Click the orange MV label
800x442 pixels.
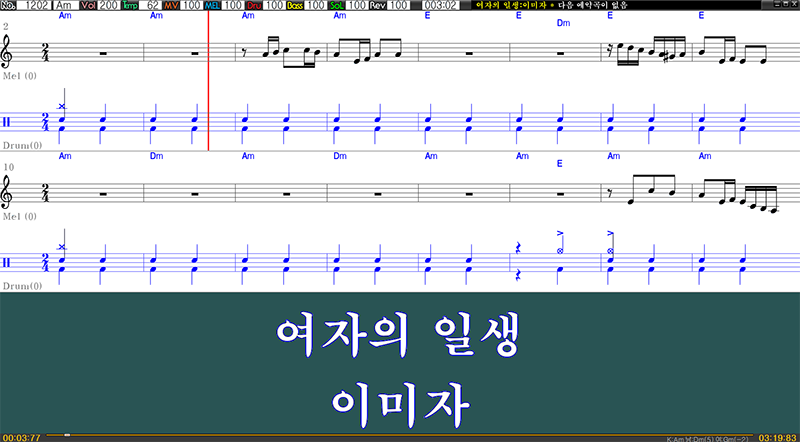pyautogui.click(x=172, y=5)
